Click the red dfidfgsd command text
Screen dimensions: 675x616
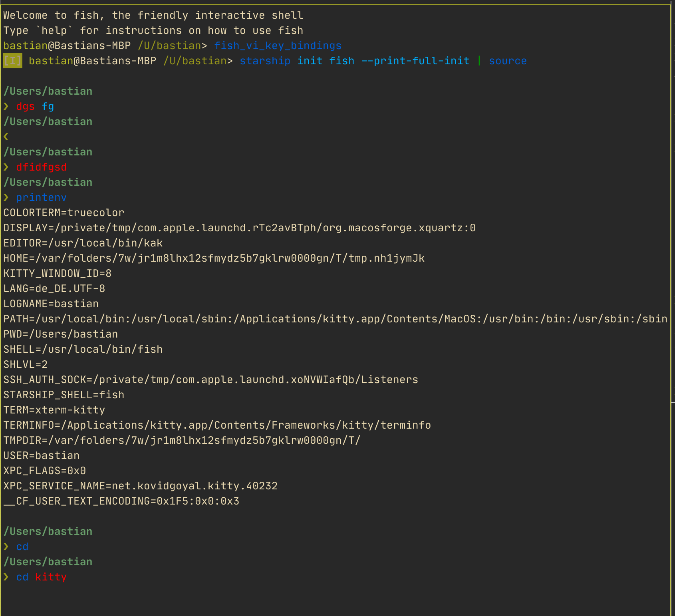(x=41, y=167)
